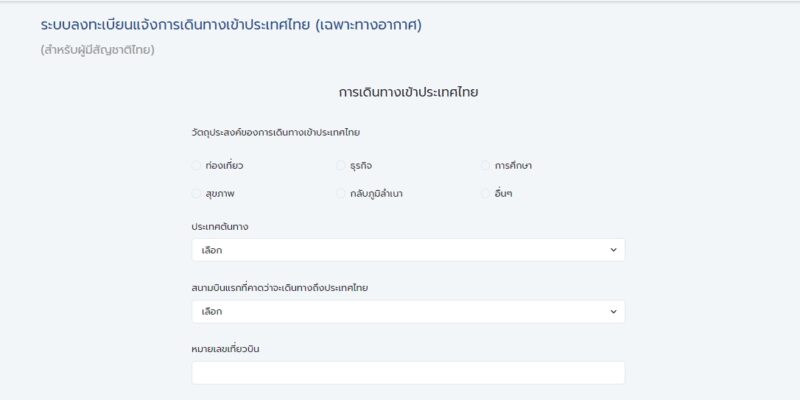This screenshot has height=400, width=800.
Task: Select the ธุรกิจ radio option
Action: tap(341, 165)
